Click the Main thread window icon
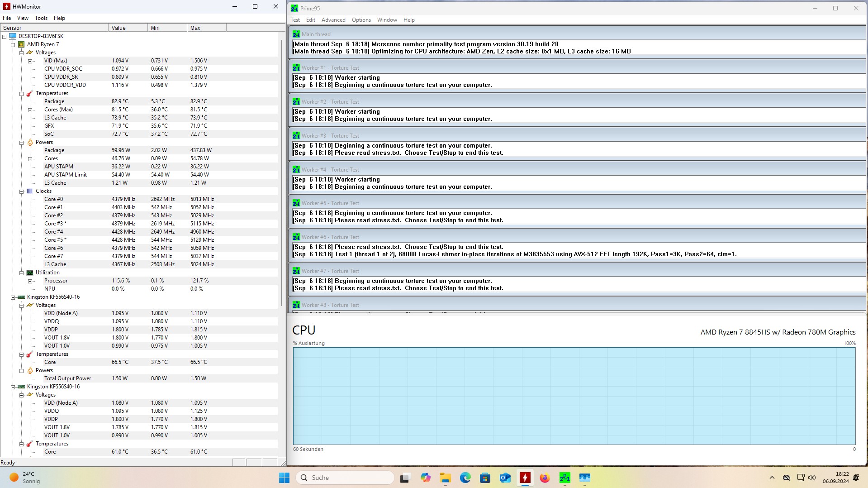 coord(296,34)
